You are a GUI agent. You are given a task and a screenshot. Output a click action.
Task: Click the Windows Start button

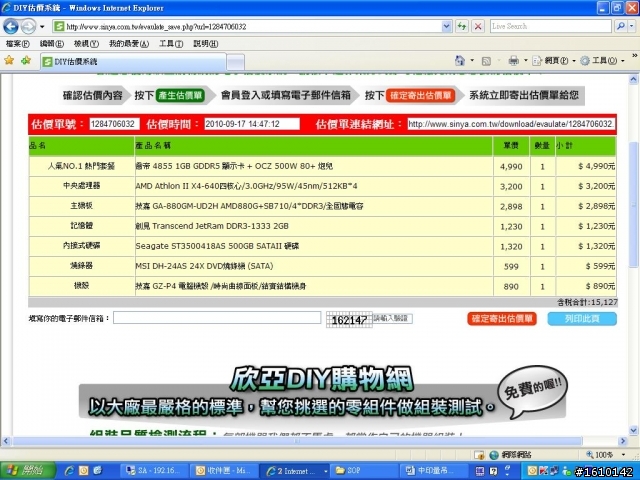pos(27,471)
